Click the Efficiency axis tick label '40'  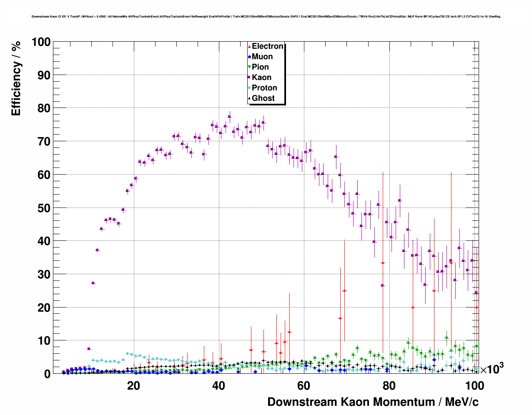point(44,241)
